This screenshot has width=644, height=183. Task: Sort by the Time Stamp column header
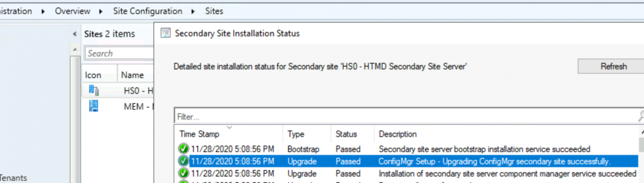tap(199, 134)
